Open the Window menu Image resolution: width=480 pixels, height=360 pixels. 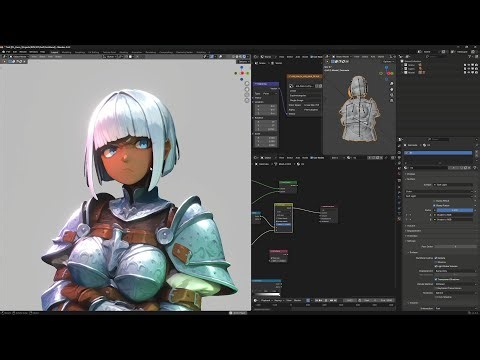(x=33, y=52)
